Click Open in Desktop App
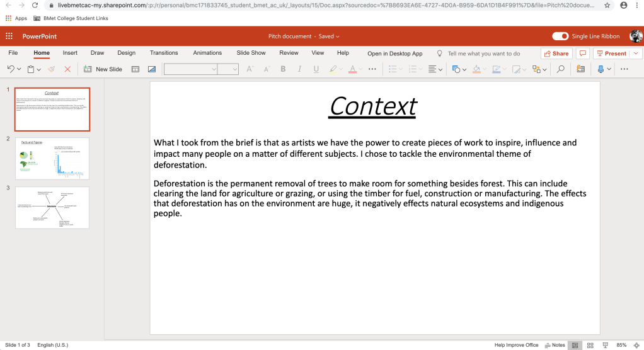 coord(394,54)
